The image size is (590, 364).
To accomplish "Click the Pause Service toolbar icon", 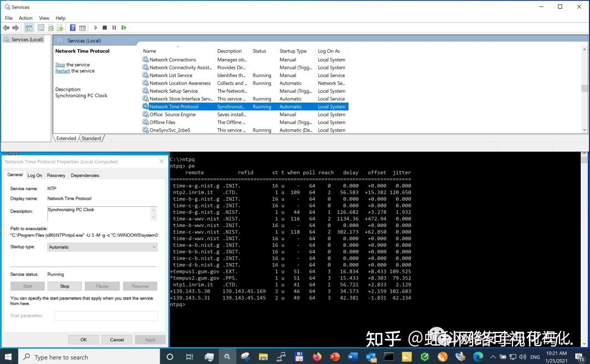I will 115,27.
